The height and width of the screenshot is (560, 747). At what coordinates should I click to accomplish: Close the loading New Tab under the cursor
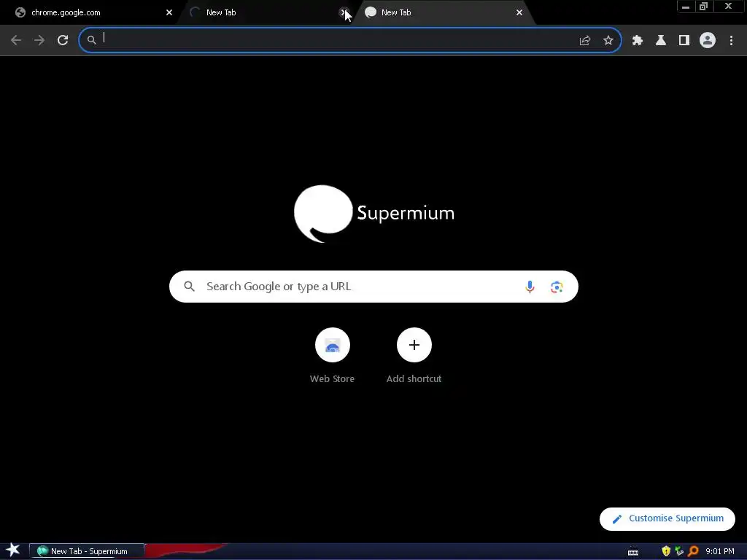[x=344, y=13]
